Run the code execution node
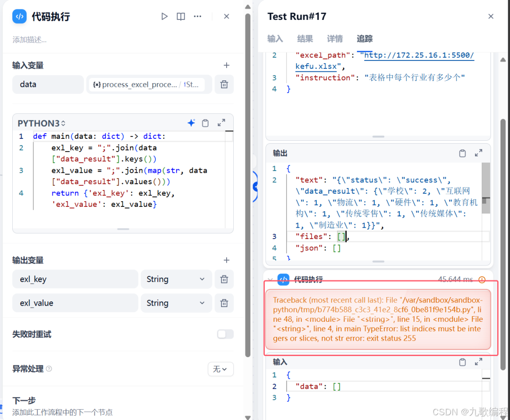Viewport: 510px width, 420px height. coord(164,16)
